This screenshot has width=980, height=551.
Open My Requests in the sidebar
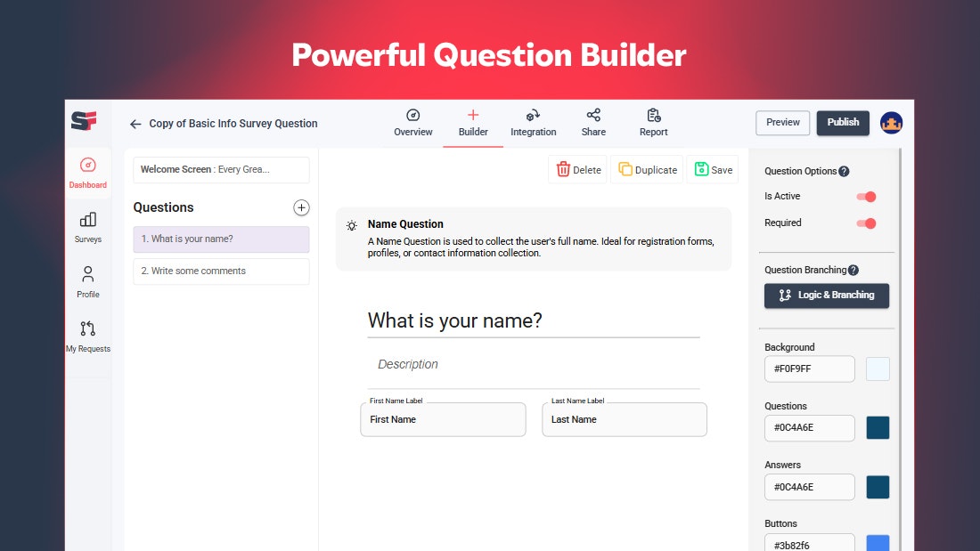pyautogui.click(x=87, y=333)
